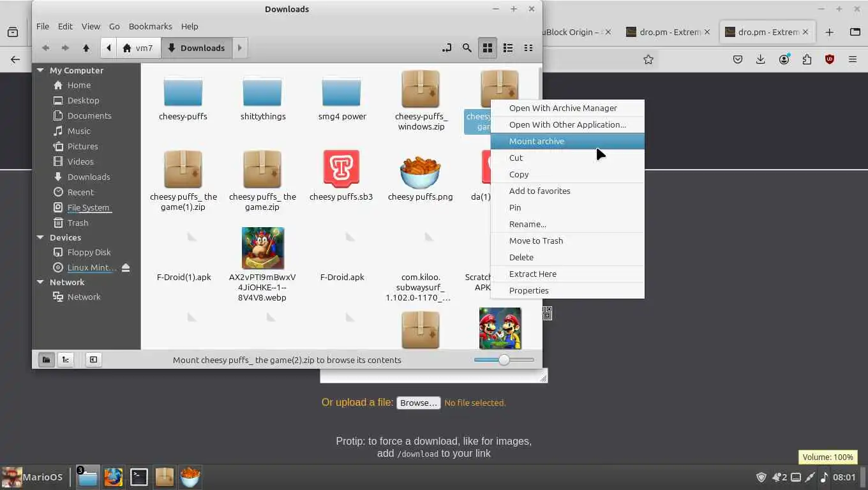Toggle location entry in file manager toolbar
868x490 pixels.
click(447, 48)
